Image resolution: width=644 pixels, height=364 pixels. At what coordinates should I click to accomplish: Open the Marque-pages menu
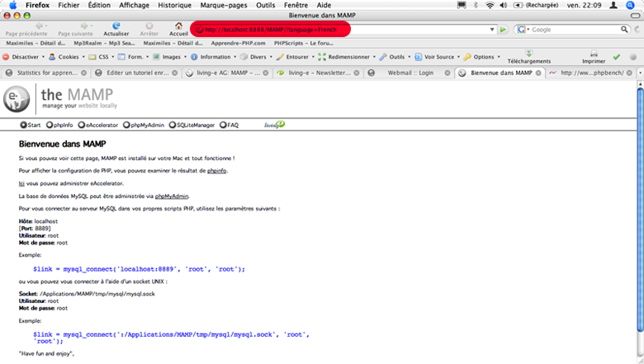pos(224,5)
